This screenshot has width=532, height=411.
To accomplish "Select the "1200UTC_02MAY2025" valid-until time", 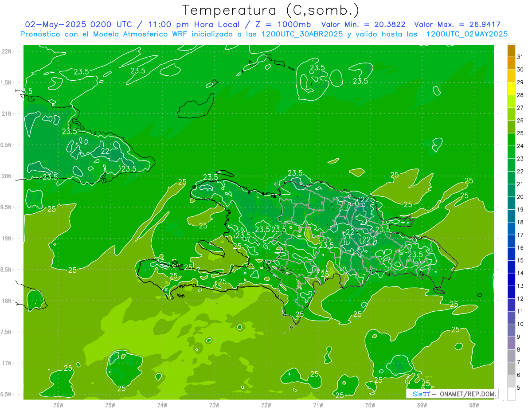I will coord(467,34).
